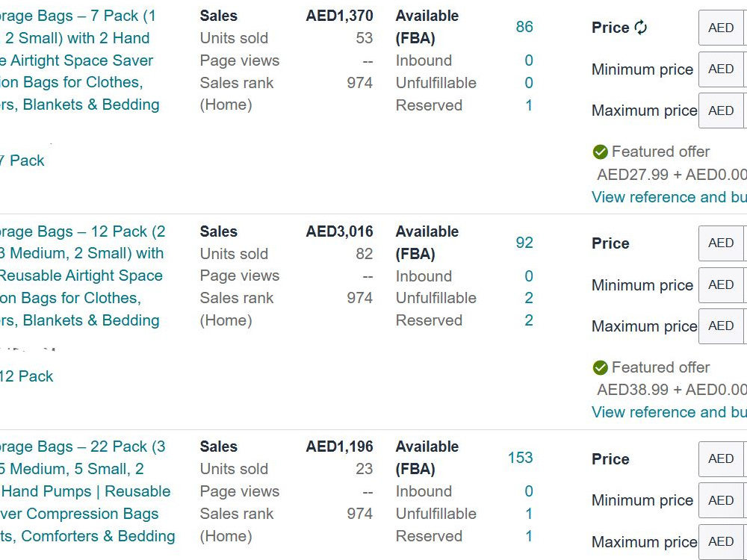Click the price refresh arrows icon
Screen dimensions: 747x560
[x=641, y=28]
